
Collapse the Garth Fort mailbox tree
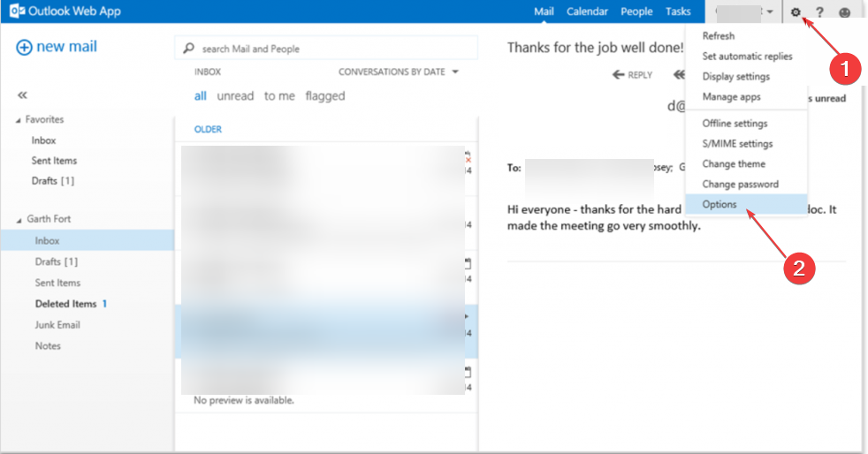point(19,220)
